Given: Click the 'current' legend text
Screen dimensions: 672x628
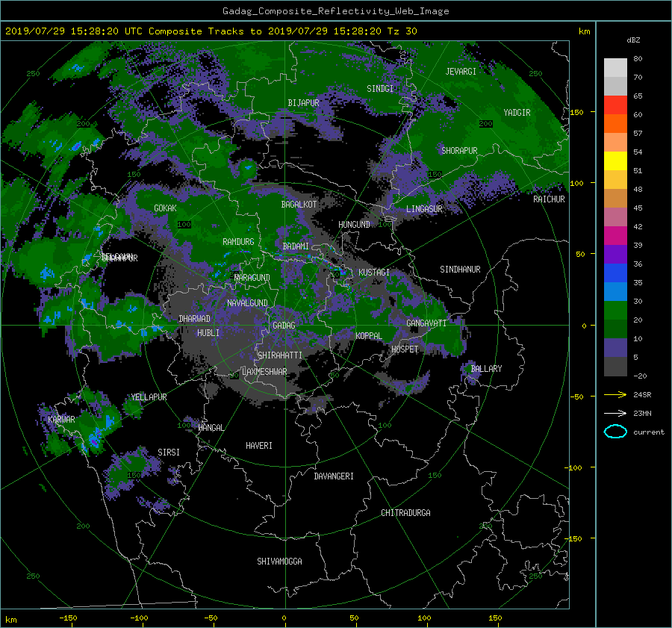Looking at the screenshot, I should 649,432.
